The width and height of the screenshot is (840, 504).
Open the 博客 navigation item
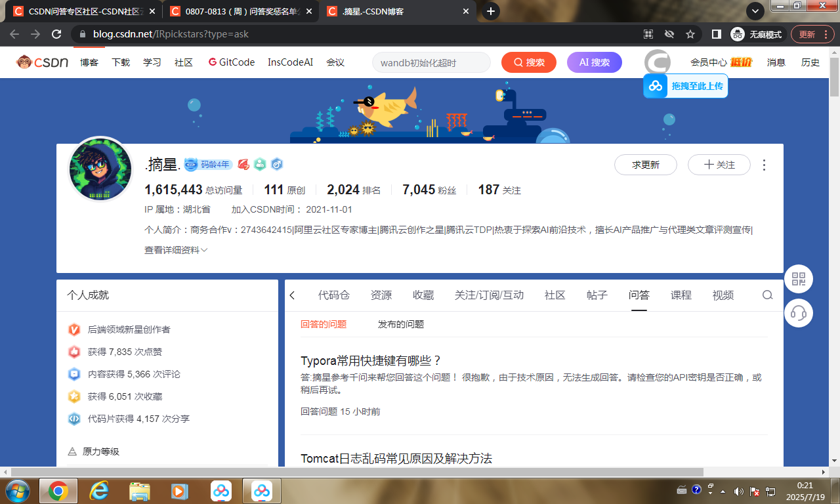[x=89, y=62]
